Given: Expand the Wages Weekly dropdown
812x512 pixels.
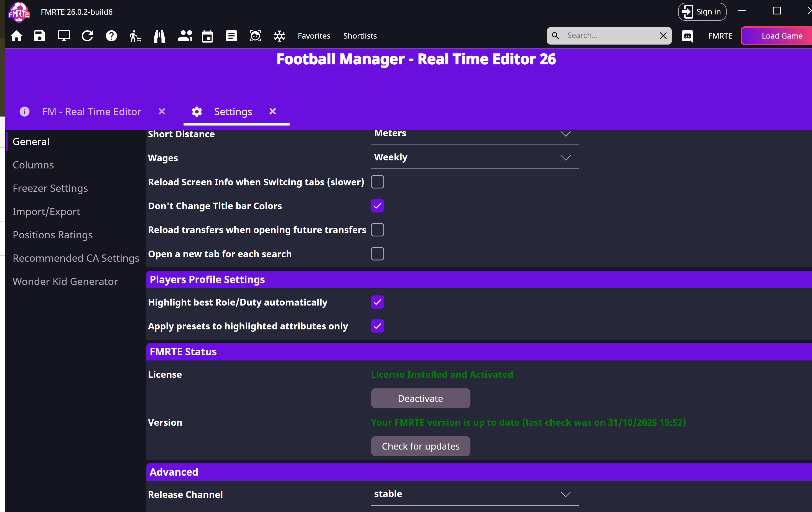Looking at the screenshot, I should (474, 158).
